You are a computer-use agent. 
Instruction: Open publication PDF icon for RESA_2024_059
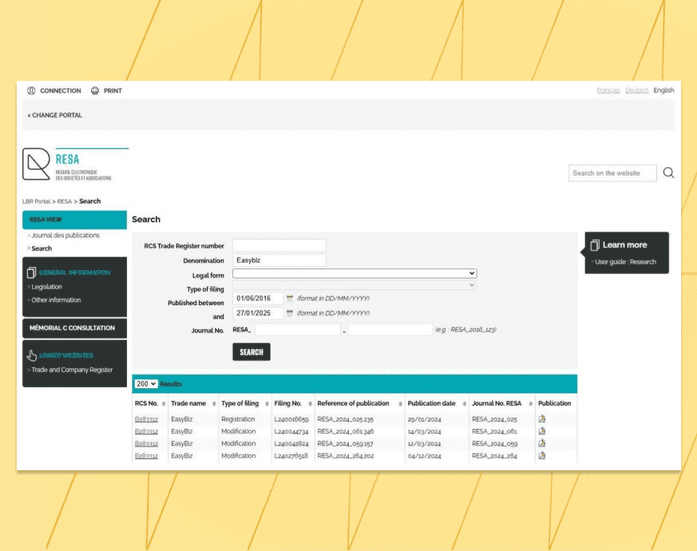point(542,443)
